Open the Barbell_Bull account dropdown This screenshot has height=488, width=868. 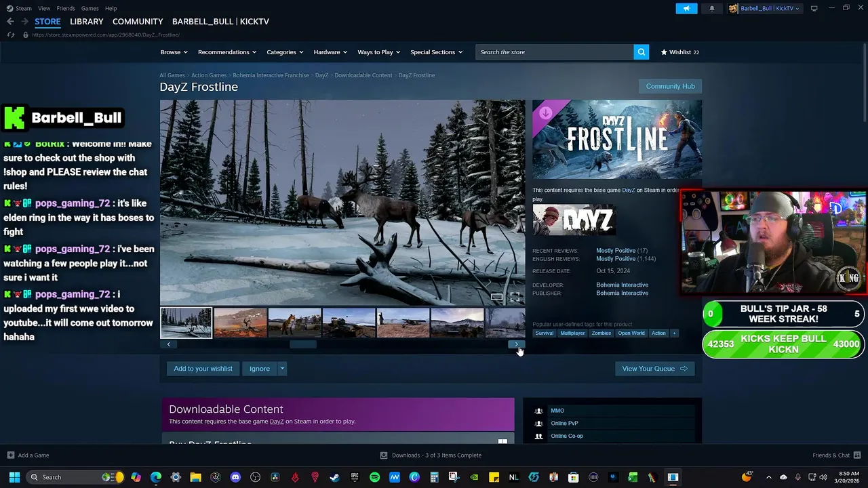click(765, 8)
